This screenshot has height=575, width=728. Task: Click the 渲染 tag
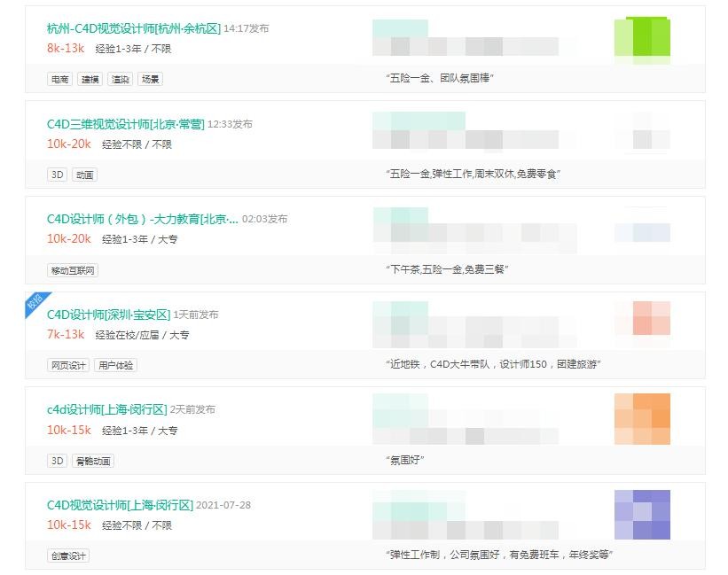pyautogui.click(x=120, y=79)
